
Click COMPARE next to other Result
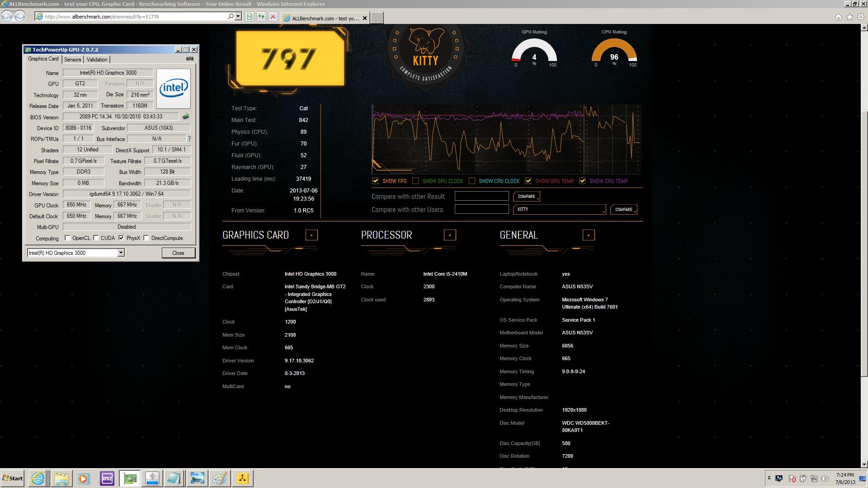tap(526, 197)
